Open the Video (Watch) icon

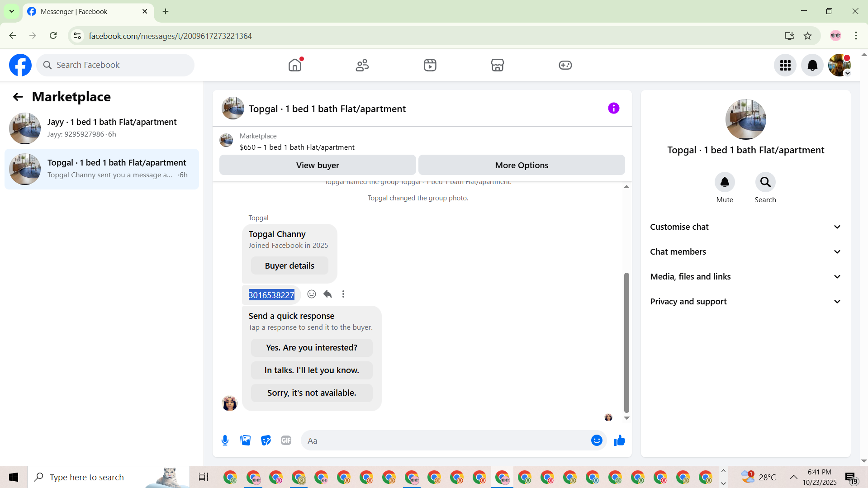point(430,65)
